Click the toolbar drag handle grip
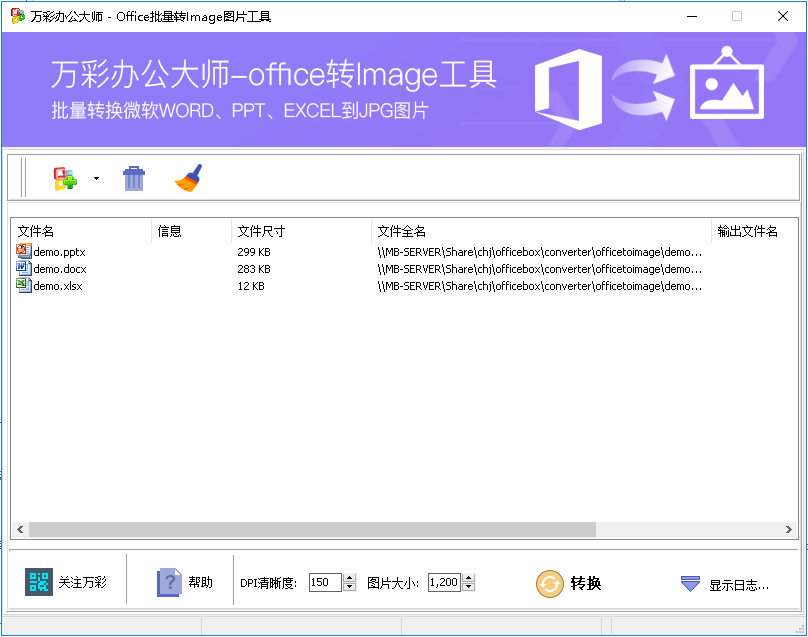This screenshot has height=637, width=808. coord(23,178)
